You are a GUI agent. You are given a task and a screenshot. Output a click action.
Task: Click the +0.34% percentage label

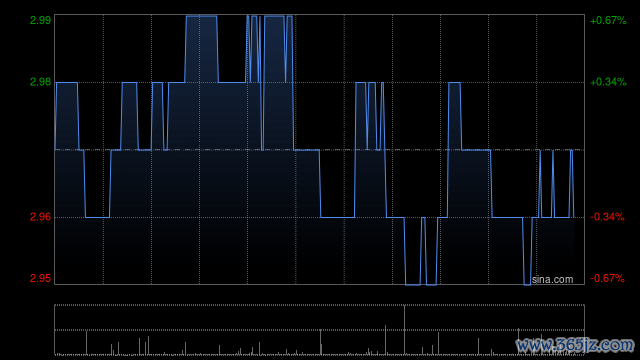608,82
